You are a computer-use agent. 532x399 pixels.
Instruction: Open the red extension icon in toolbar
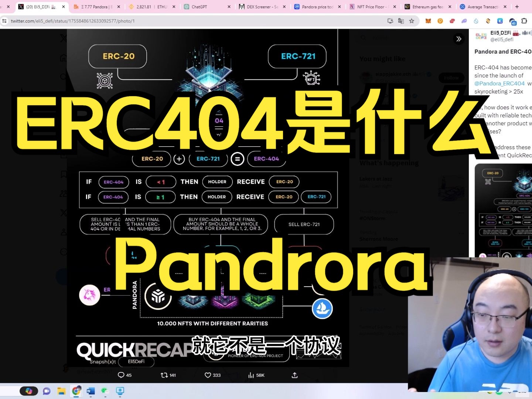coord(452,21)
